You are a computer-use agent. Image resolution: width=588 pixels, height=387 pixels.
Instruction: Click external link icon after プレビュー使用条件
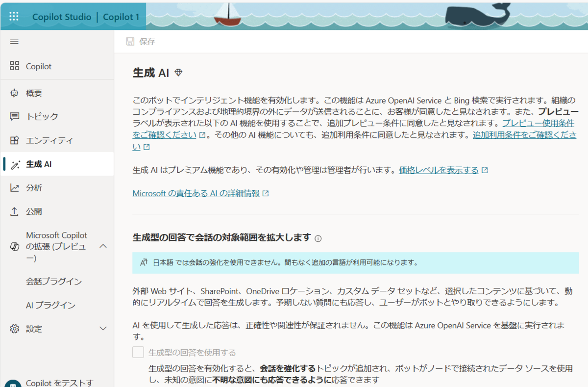point(202,135)
